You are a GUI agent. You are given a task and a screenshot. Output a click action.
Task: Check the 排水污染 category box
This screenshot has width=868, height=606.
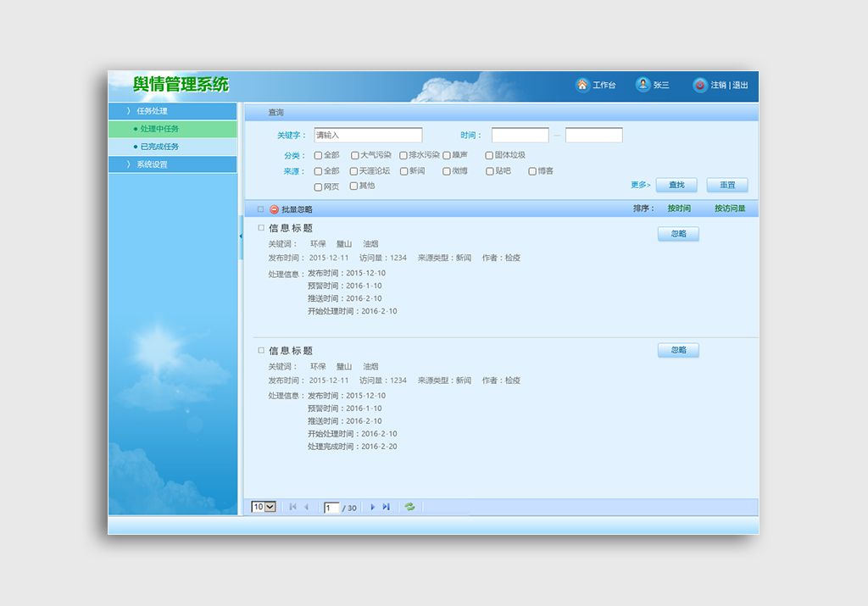click(x=403, y=155)
